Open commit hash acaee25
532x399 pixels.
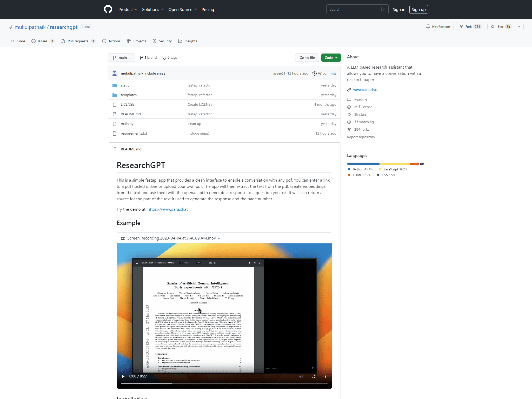[x=279, y=74]
